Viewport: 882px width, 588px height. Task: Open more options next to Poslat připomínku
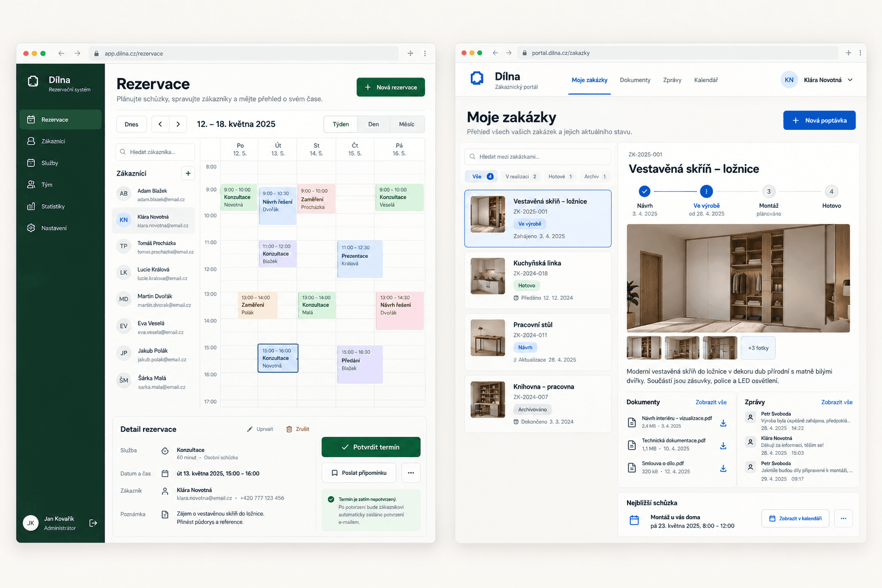pyautogui.click(x=411, y=473)
